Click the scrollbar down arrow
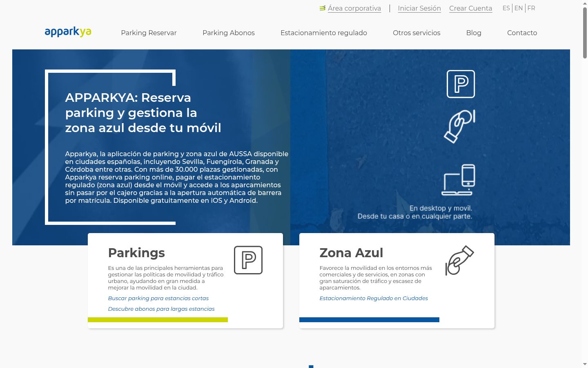 (585, 364)
